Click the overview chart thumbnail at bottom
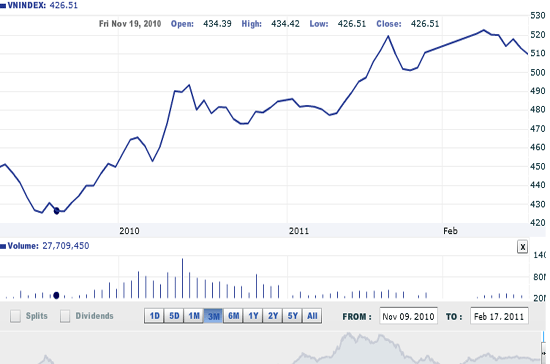Screen dimensions: 550x364 tap(270, 348)
